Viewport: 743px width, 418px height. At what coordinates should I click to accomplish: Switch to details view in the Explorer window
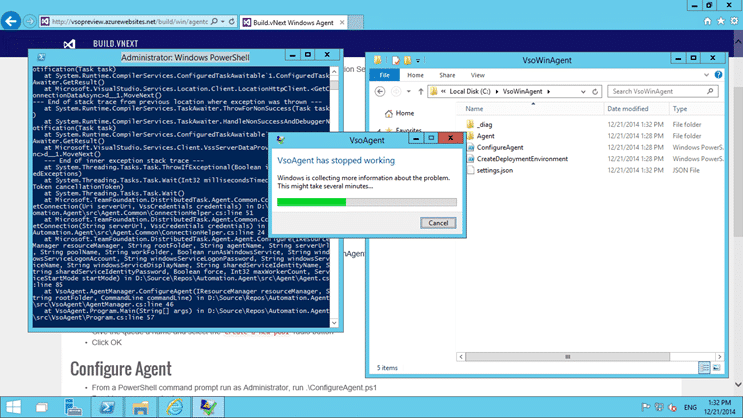click(x=704, y=368)
